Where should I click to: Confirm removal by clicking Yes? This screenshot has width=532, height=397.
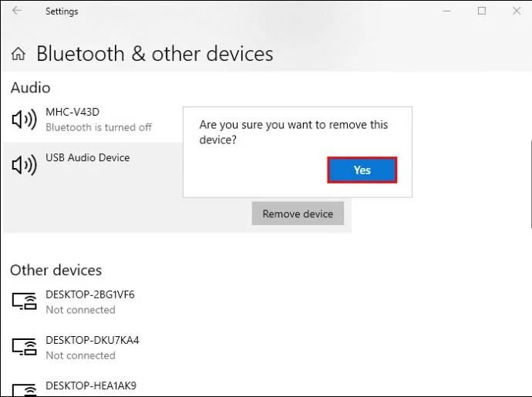click(362, 170)
